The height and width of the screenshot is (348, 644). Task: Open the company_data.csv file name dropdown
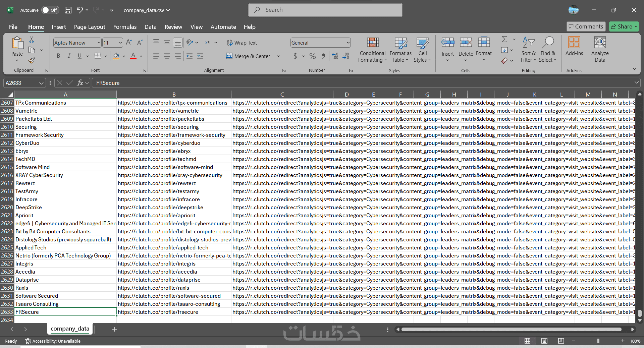coord(147,10)
